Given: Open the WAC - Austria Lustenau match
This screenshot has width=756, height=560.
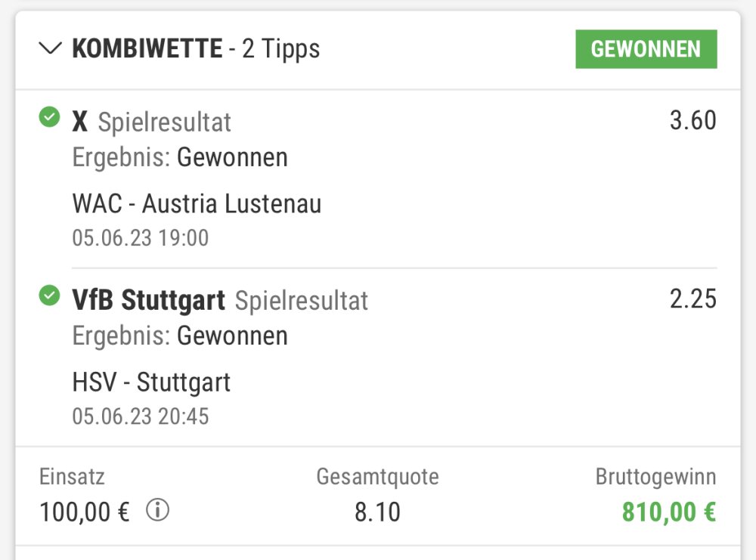Looking at the screenshot, I should point(197,203).
